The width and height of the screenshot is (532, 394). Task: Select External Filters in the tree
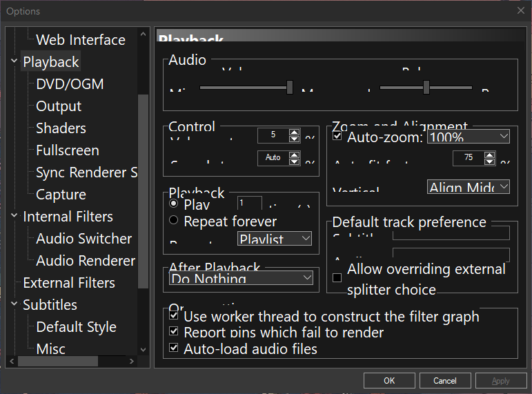[x=69, y=283]
